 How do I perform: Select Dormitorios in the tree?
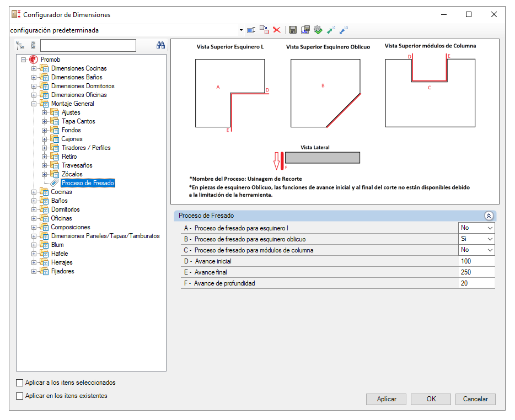[x=66, y=209]
